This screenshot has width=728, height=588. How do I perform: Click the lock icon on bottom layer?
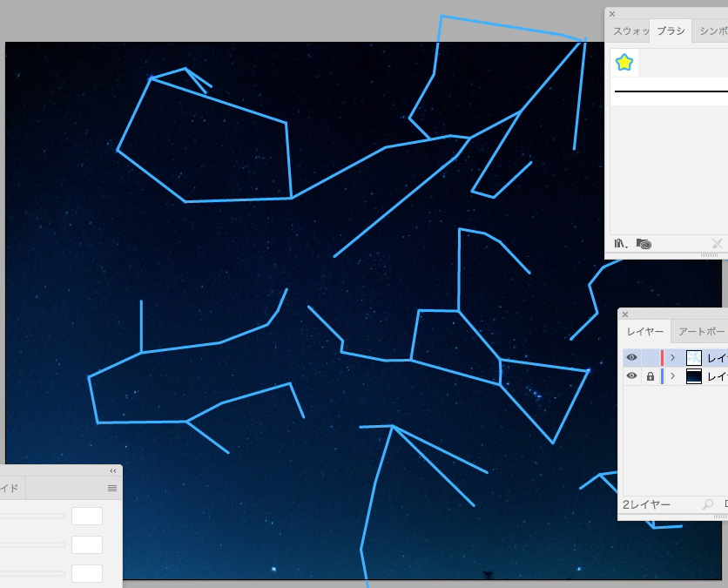pyautogui.click(x=650, y=376)
